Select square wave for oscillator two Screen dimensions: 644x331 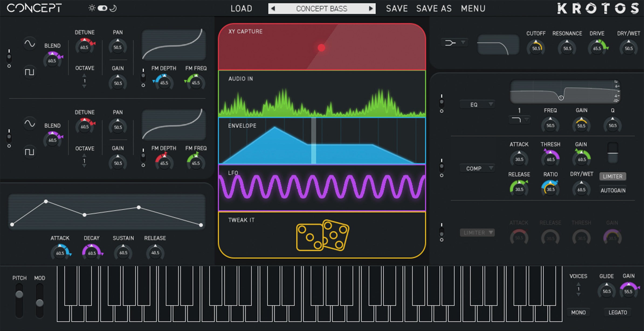pyautogui.click(x=29, y=152)
